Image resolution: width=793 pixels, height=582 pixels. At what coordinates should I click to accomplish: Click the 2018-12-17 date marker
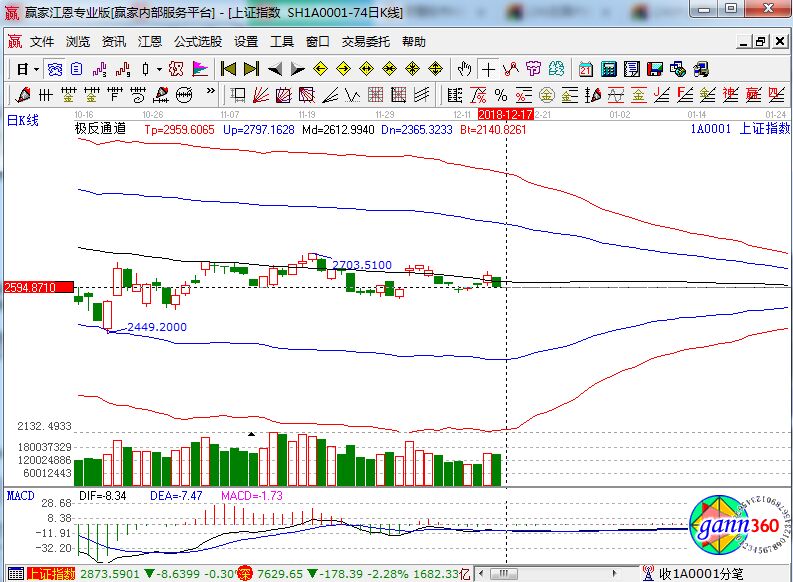tap(505, 115)
